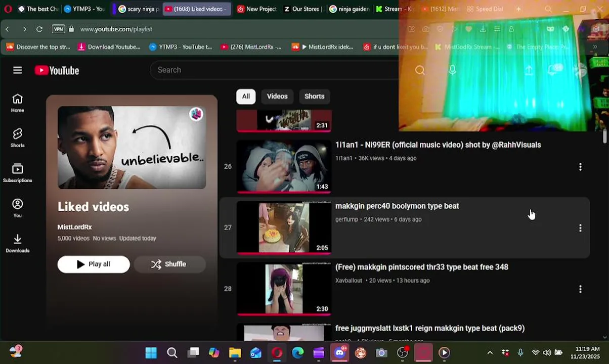The width and height of the screenshot is (609, 364).
Task: Open battery status flyout in tray
Action: 558,353
